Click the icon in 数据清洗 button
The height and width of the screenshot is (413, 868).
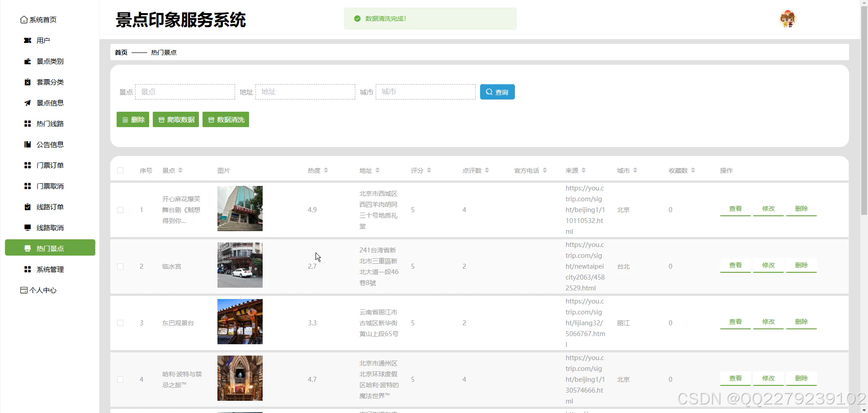211,120
